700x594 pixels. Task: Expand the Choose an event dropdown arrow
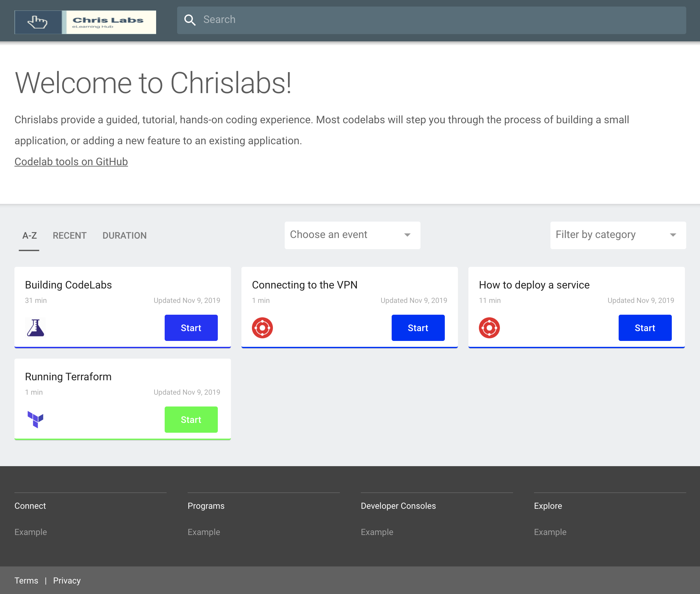pyautogui.click(x=408, y=235)
